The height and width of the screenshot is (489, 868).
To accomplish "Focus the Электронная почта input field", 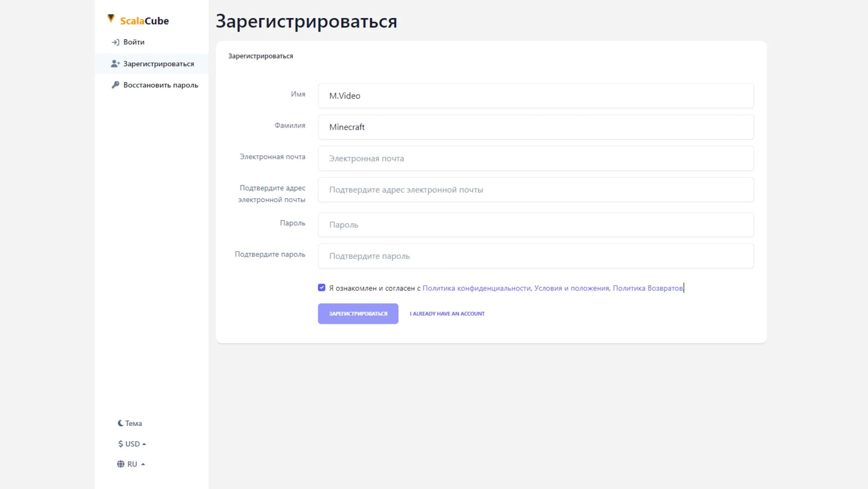I will point(535,158).
